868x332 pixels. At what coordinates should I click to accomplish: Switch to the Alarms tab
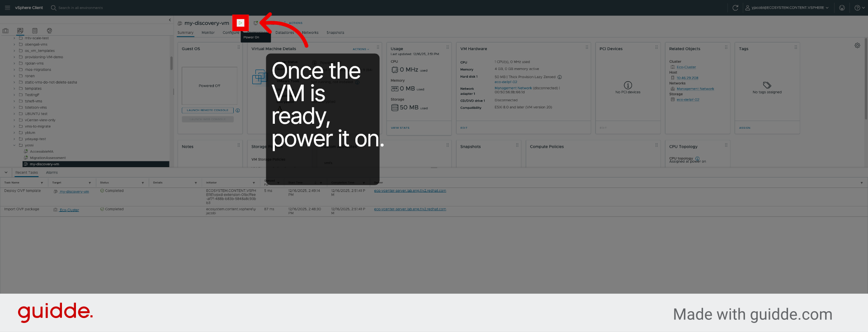click(x=52, y=173)
